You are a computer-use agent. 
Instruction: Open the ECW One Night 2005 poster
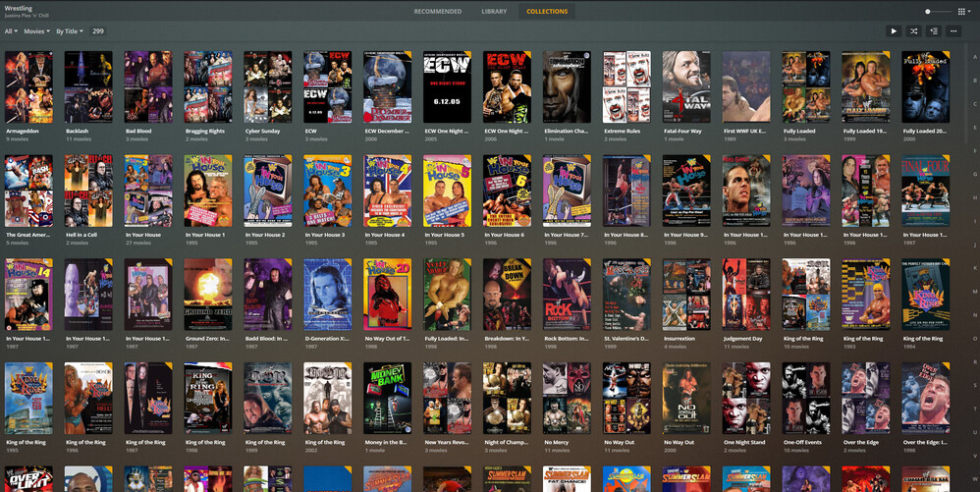point(448,86)
